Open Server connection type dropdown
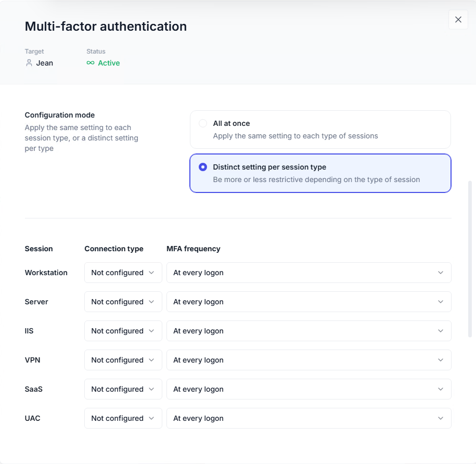Viewport: 476px width, 464px height. (123, 302)
